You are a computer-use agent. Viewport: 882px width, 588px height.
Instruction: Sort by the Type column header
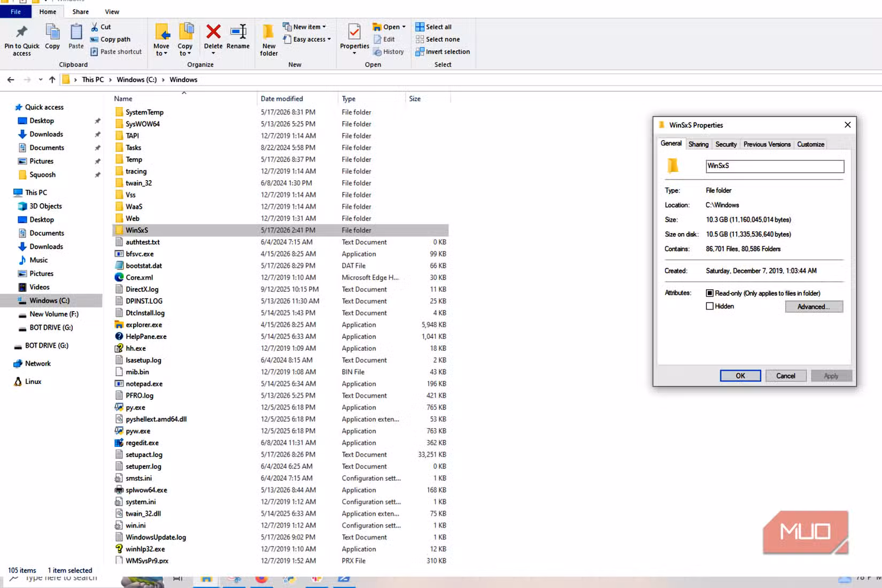(x=372, y=99)
